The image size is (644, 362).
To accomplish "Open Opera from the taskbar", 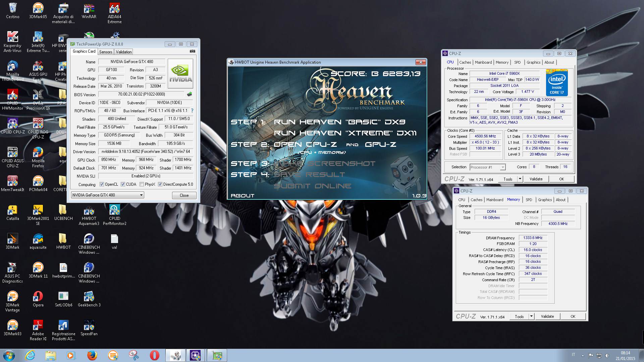I will coord(154,355).
